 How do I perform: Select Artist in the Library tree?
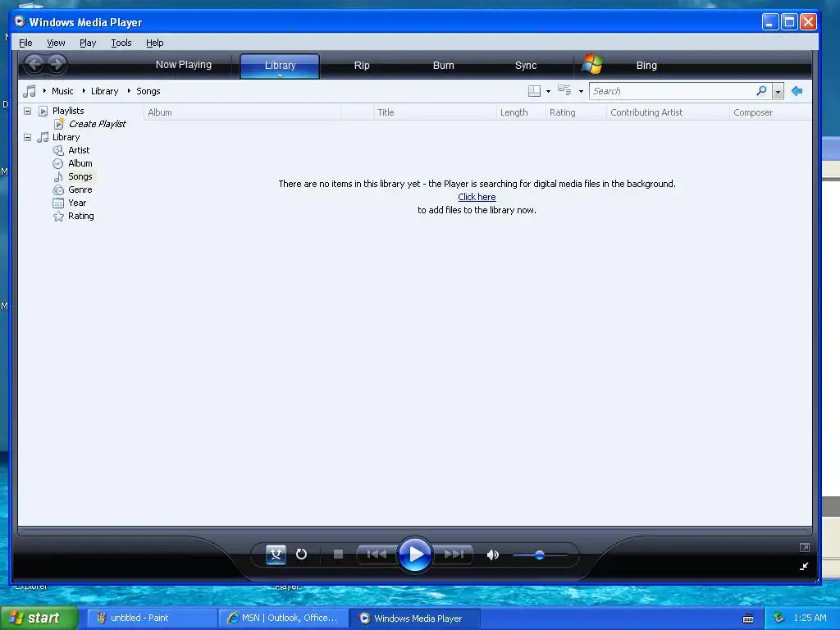click(79, 151)
